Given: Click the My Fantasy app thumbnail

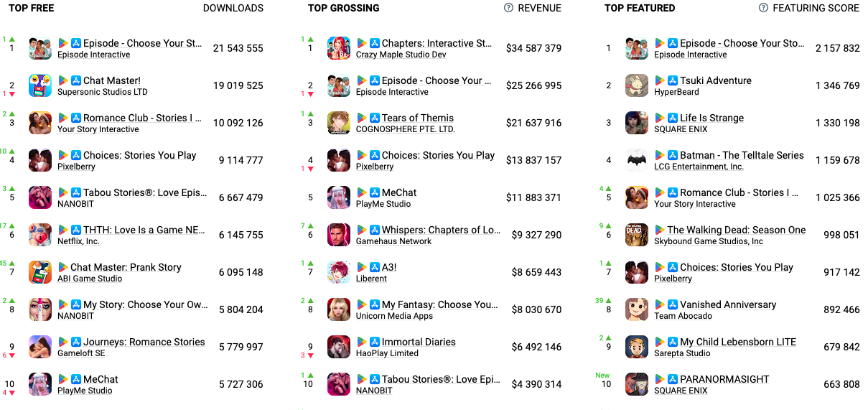Looking at the screenshot, I should 339,309.
